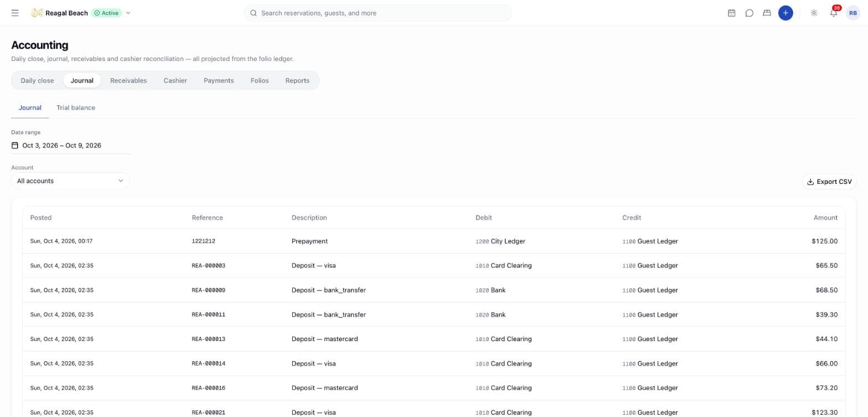
Task: Click the Reference column header
Action: [208, 218]
